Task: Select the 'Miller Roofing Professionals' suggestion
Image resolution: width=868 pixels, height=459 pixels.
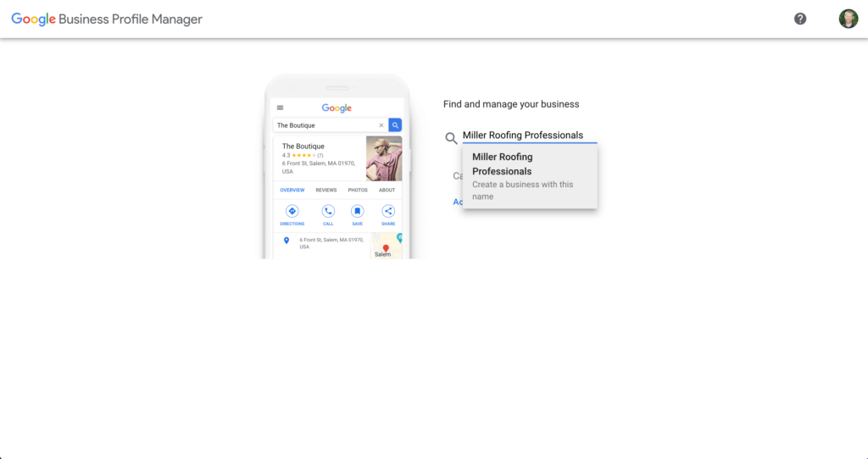Action: (530, 176)
